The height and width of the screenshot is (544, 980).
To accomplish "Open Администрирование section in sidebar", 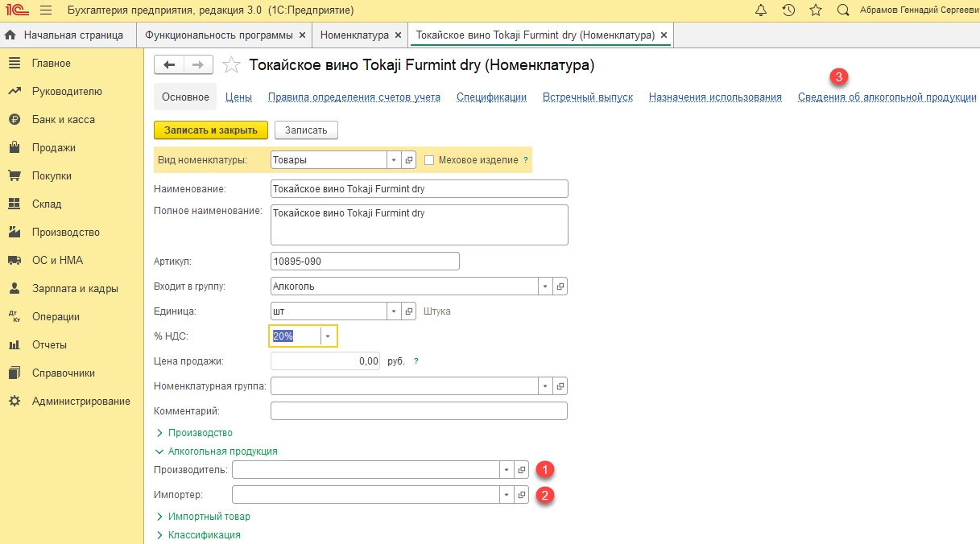I will click(81, 402).
